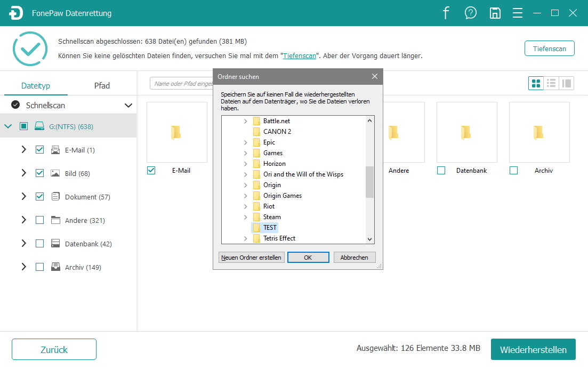The height and width of the screenshot is (369, 588).
Task: Open the hamburger menu icon
Action: click(518, 13)
